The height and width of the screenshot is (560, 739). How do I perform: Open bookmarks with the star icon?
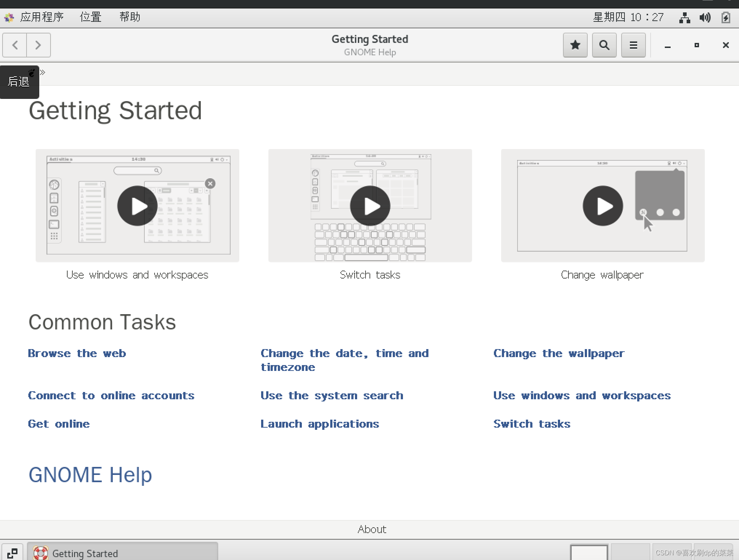pos(575,45)
